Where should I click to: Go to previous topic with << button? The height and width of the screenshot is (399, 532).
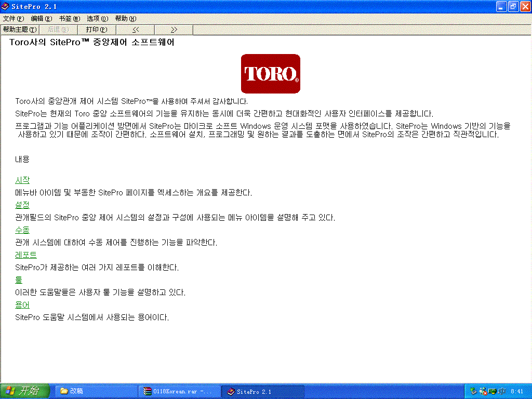(136, 30)
